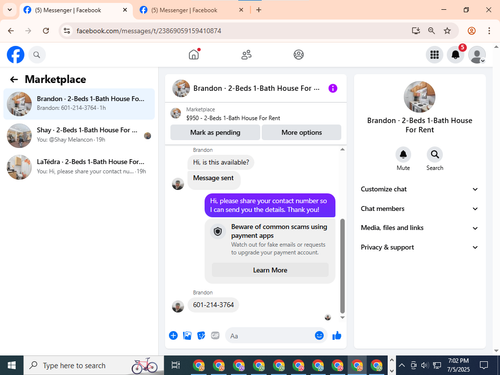Open the Facebook menu grid icon

[434, 55]
